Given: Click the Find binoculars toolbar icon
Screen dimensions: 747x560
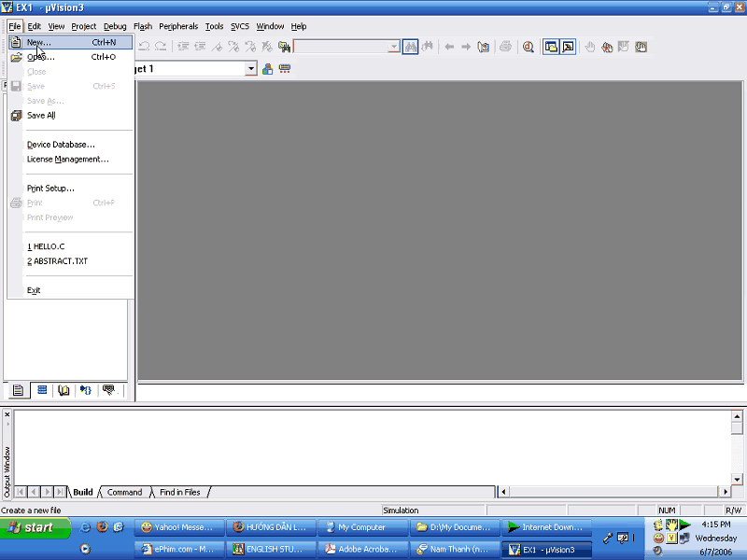Looking at the screenshot, I should click(410, 47).
